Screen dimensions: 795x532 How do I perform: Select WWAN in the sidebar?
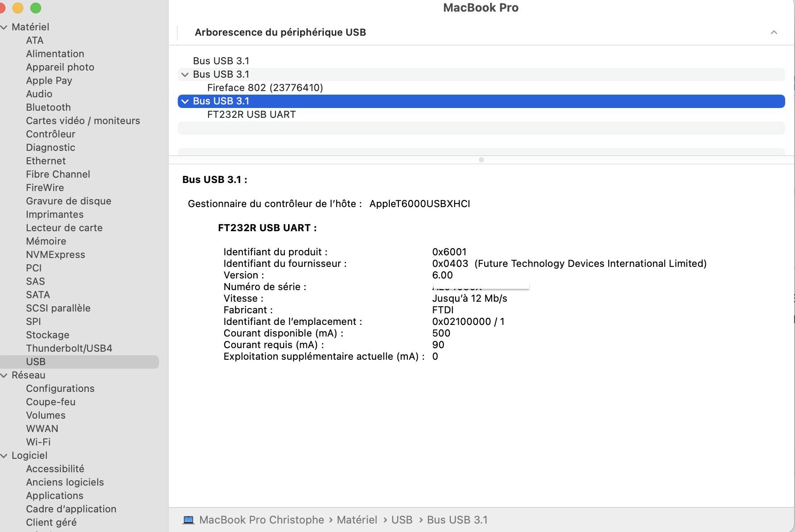tap(42, 429)
